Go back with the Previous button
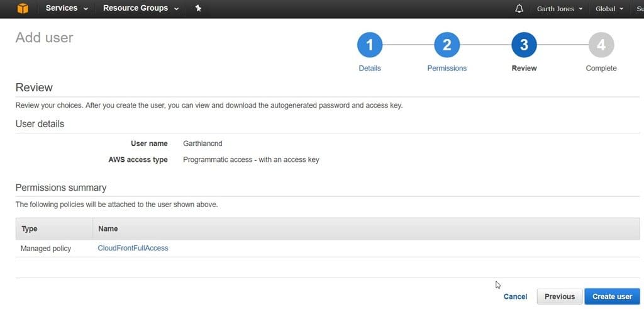This screenshot has width=644, height=309. coord(559,296)
